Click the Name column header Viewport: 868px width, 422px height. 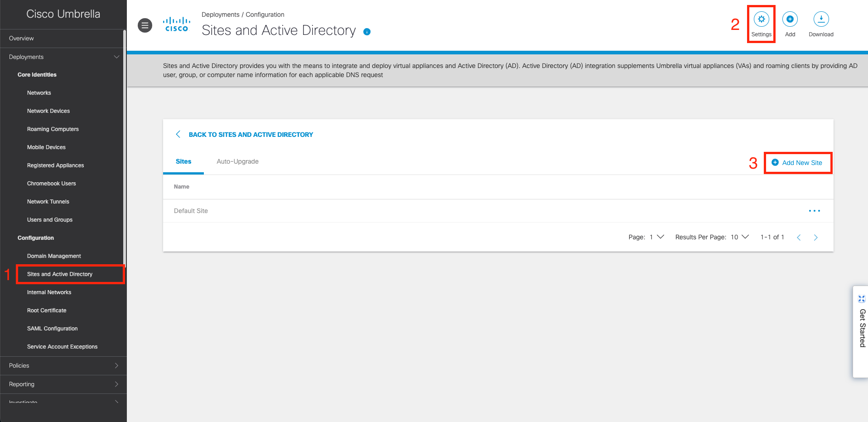[x=182, y=187]
